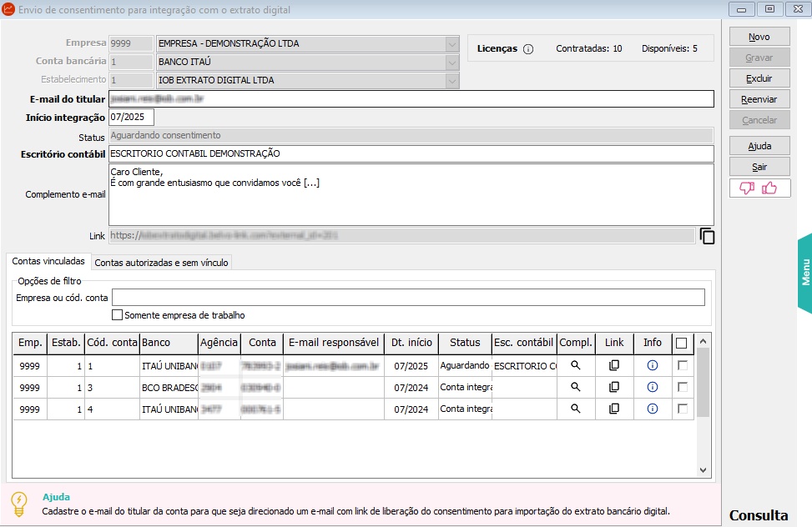Open complement magnifier for BCO BRADESCO row
Viewport: 812px width, 527px height.
575,387
